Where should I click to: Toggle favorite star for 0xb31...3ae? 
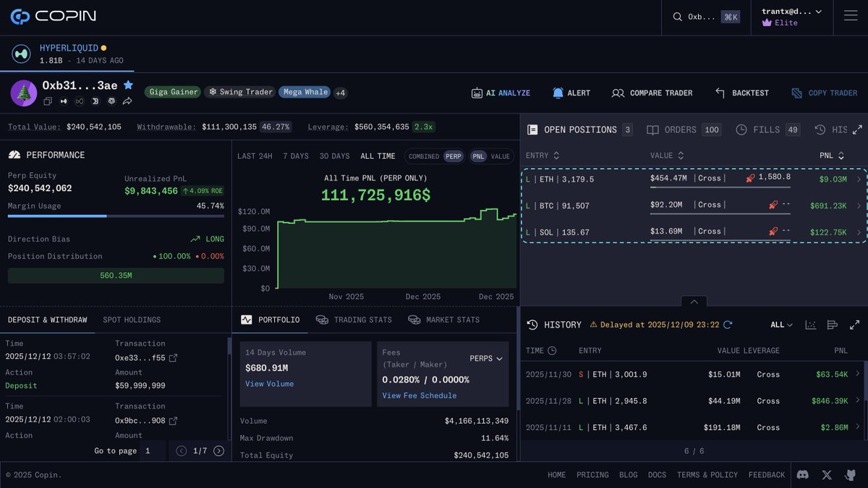tap(128, 85)
